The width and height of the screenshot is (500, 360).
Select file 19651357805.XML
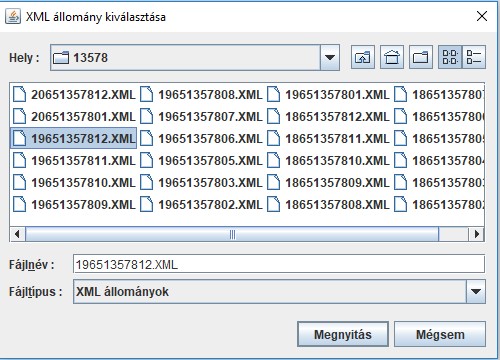pos(201,161)
